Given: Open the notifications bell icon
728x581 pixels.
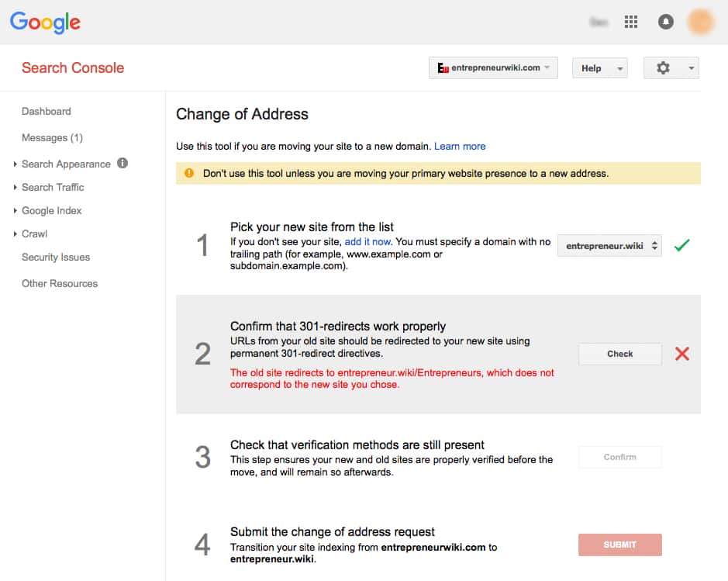Looking at the screenshot, I should coord(666,22).
